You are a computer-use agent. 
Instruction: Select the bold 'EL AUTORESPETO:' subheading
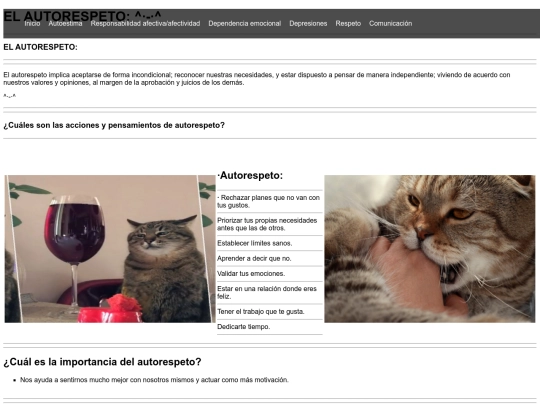pos(40,47)
